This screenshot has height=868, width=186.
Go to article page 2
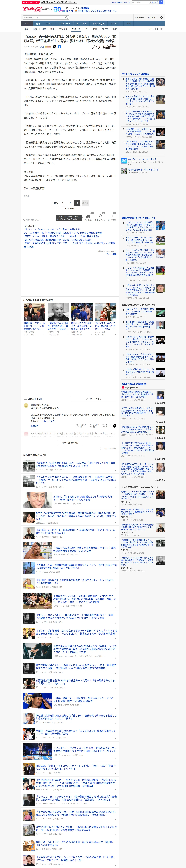point(70,203)
